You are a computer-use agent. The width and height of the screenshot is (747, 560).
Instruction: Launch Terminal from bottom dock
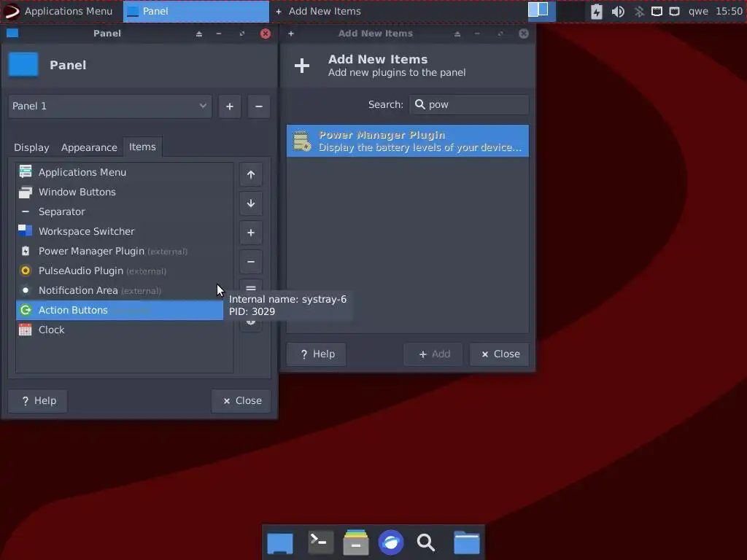coord(320,542)
